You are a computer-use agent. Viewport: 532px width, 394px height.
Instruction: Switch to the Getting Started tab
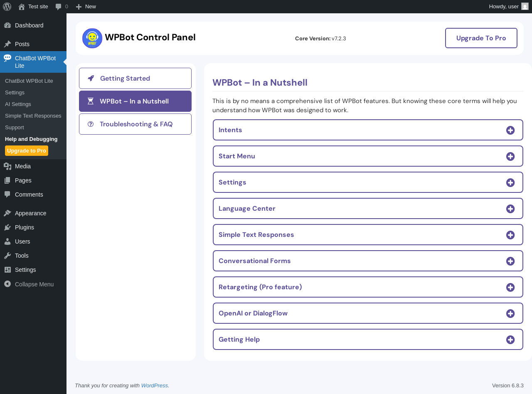135,78
